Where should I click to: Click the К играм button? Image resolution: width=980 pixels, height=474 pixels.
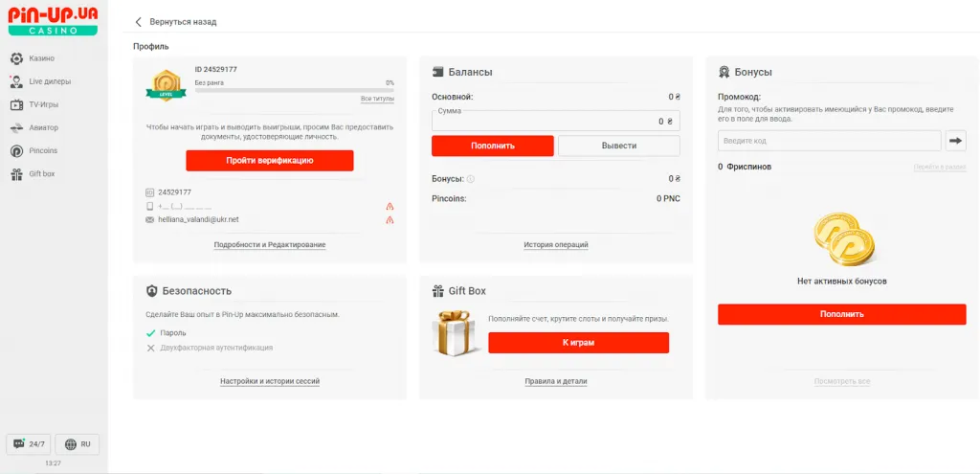(x=579, y=343)
